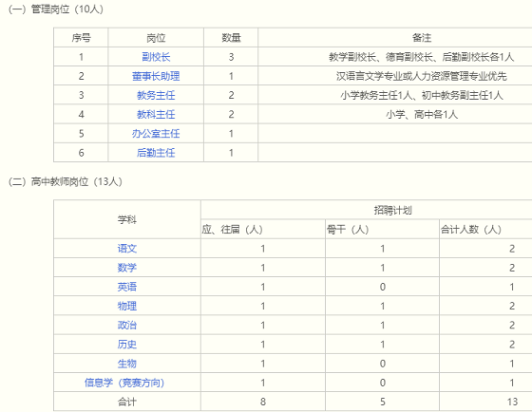Click the 教务主任 link
The width and height of the screenshot is (532, 412).
(x=156, y=95)
